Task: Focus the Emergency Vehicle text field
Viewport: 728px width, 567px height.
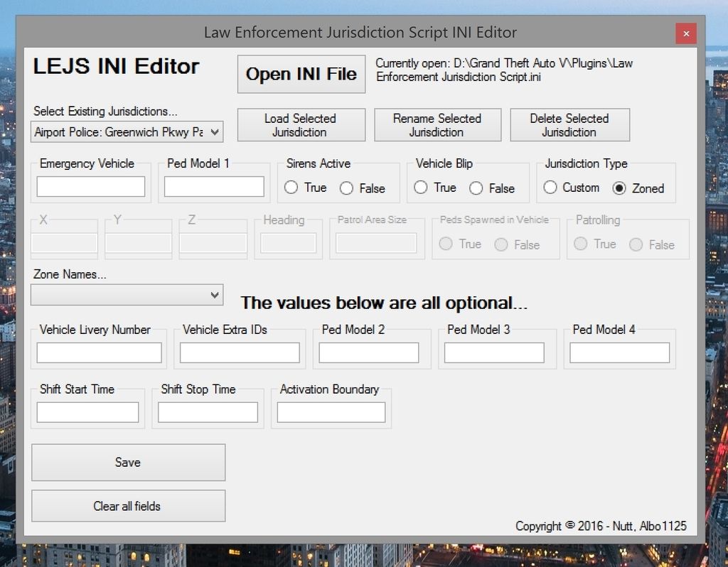Action: click(91, 186)
